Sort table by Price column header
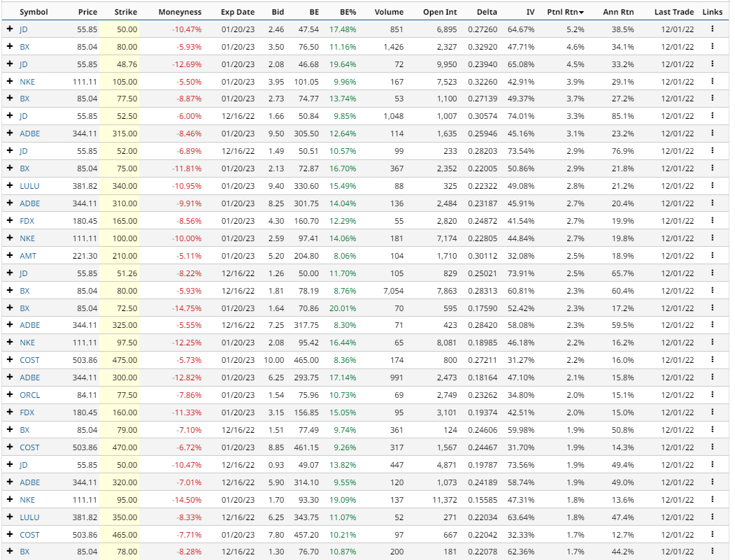 (87, 12)
